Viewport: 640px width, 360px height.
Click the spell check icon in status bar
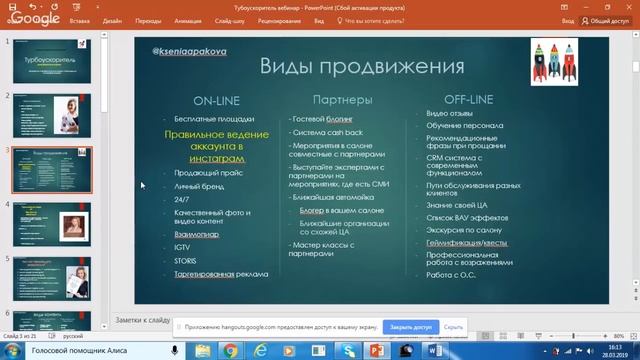52,336
